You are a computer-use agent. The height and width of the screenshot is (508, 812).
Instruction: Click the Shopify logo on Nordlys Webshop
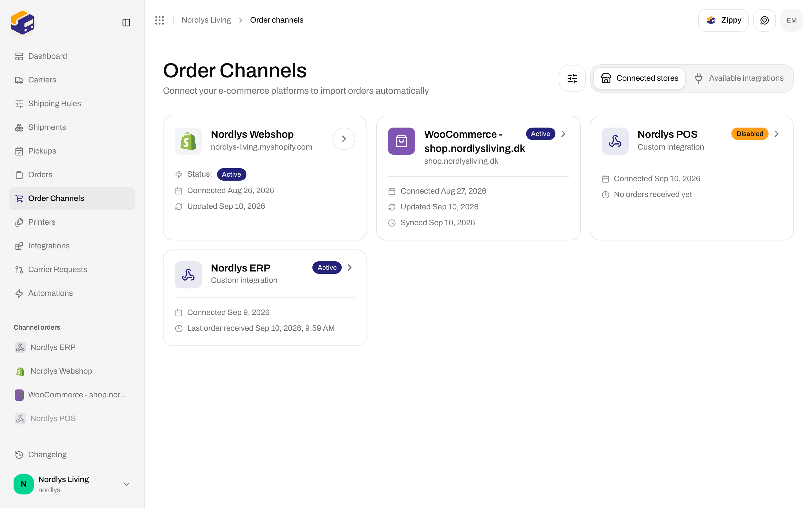[x=188, y=141]
